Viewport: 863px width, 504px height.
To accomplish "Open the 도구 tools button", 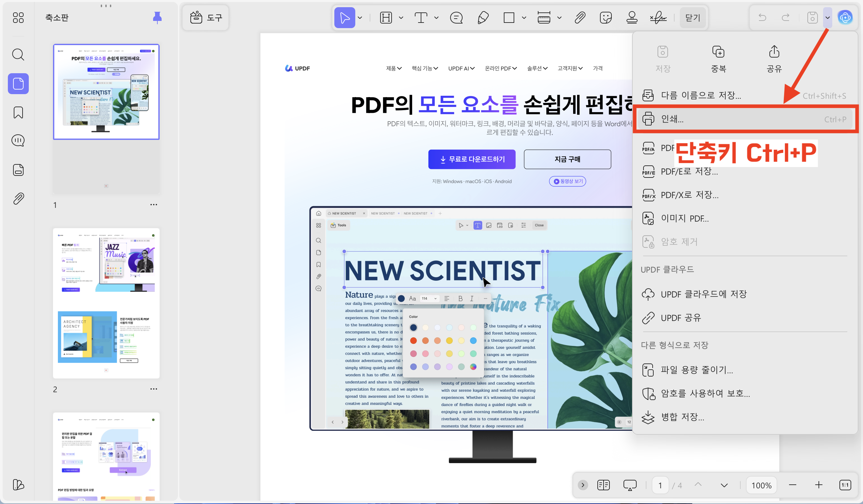I will click(x=206, y=17).
